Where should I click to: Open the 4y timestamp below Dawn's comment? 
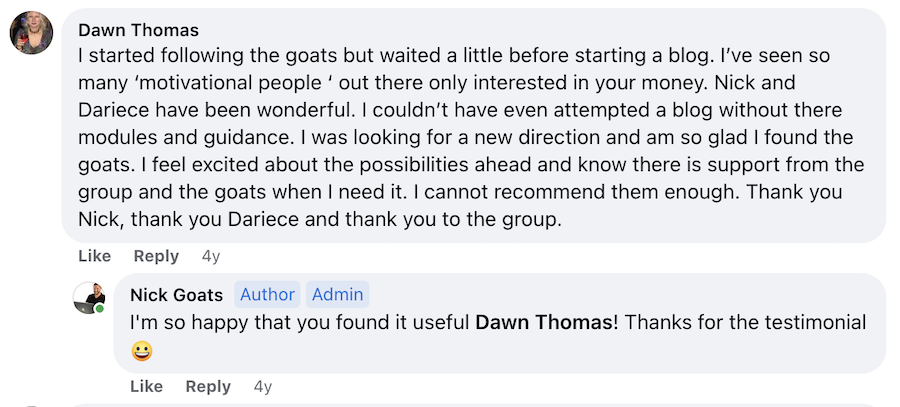pyautogui.click(x=211, y=257)
